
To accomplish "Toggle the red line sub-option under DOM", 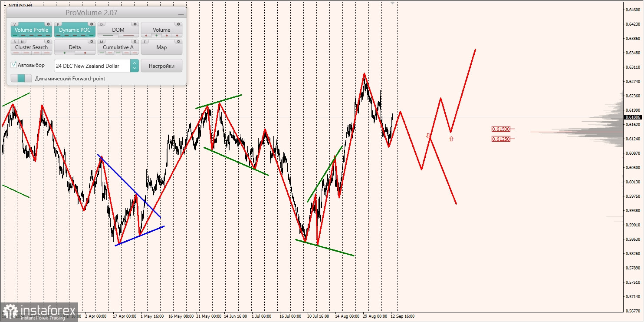I will tap(128, 35).
